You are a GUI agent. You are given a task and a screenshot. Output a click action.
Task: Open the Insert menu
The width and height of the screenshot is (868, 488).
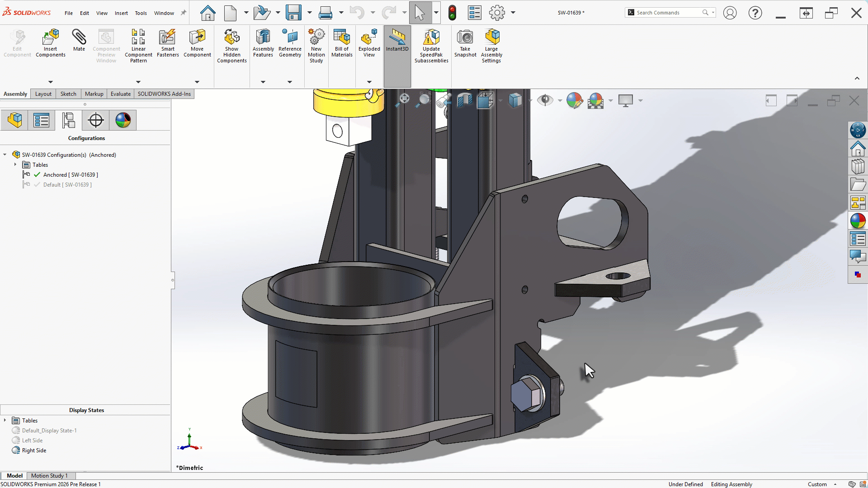(121, 13)
